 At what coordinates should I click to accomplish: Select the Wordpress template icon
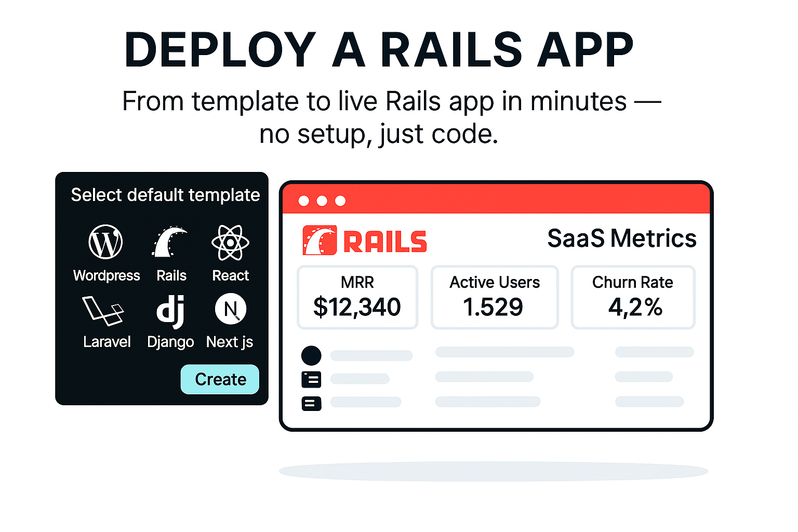(x=105, y=242)
